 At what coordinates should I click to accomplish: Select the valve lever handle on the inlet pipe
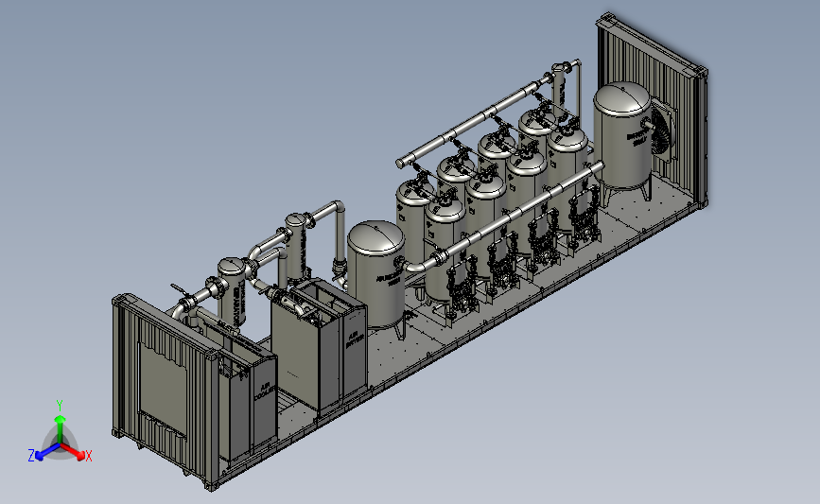[x=180, y=290]
